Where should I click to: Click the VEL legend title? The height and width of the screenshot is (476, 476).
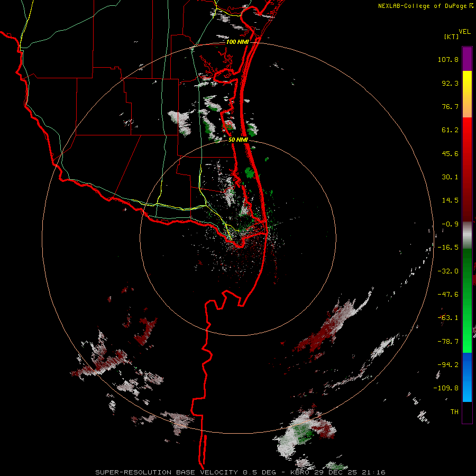pyautogui.click(x=464, y=31)
